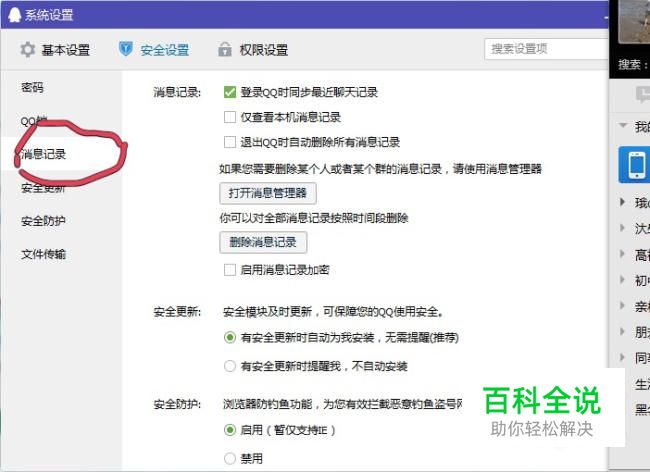This screenshot has height=472, width=650.
Task: Click the gear icon for 基本设置
Action: [x=28, y=50]
